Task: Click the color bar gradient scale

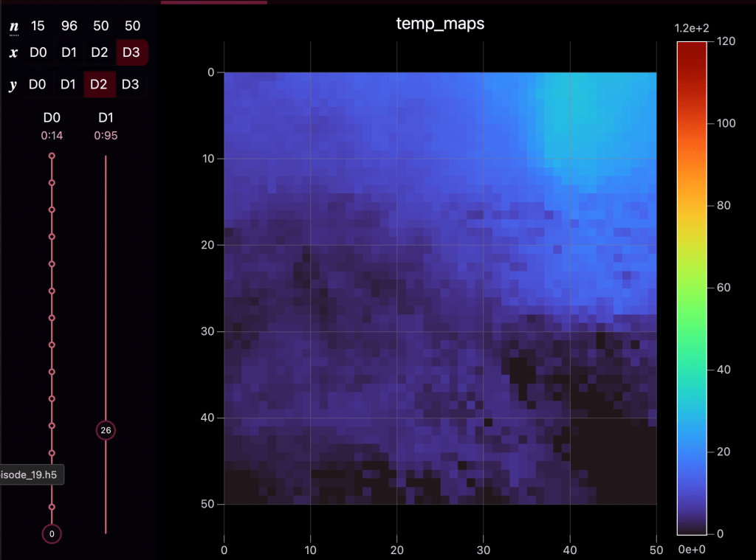Action: [692, 288]
